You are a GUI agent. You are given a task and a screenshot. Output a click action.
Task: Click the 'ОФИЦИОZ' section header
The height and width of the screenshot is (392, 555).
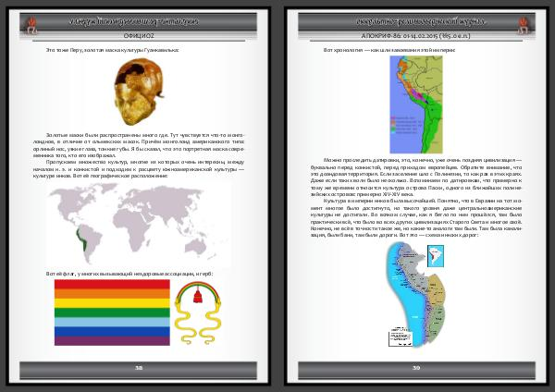(x=139, y=36)
